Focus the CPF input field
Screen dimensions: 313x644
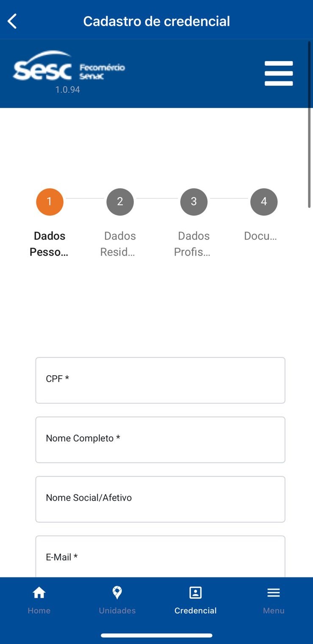tap(160, 380)
